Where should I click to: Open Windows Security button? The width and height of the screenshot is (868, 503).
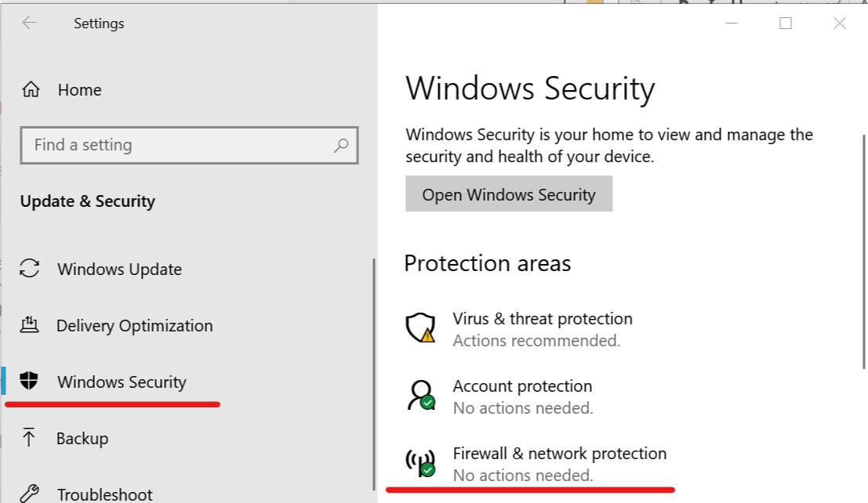pos(509,194)
